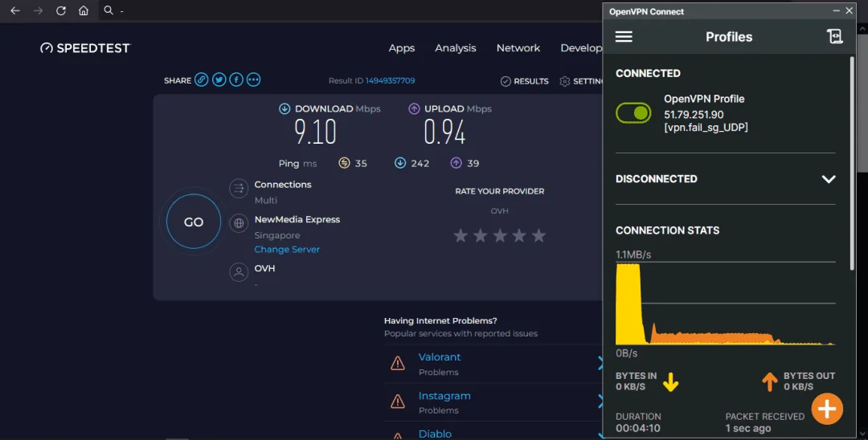Click the browser back arrow
868x440 pixels.
(15, 10)
